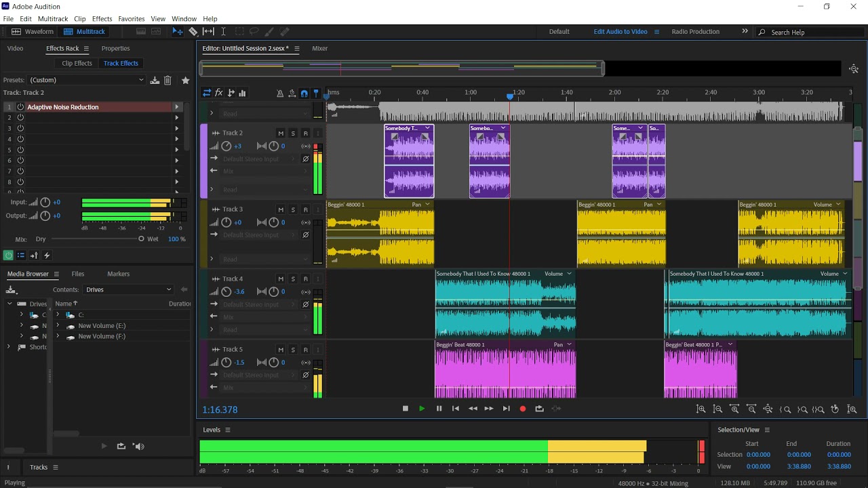Expand the C: drive in file list
The height and width of the screenshot is (488, 868).
point(58,315)
